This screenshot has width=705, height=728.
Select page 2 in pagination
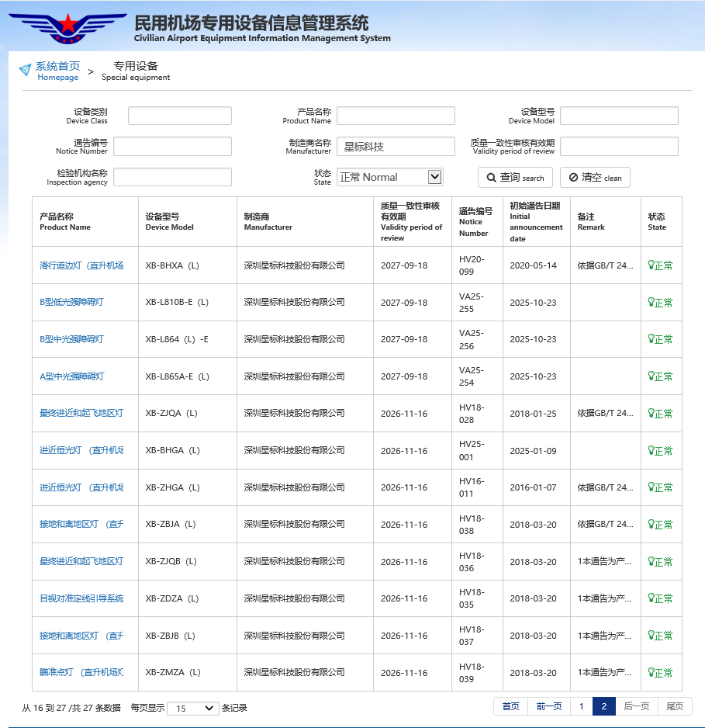[604, 706]
